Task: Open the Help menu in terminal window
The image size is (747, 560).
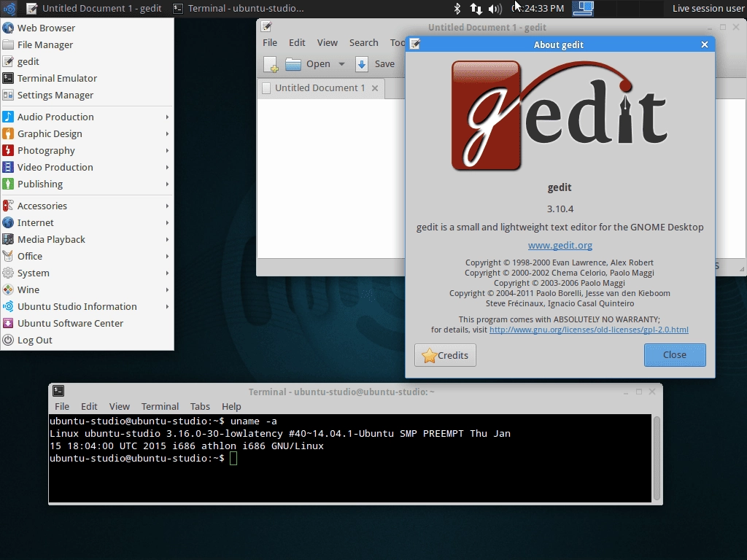Action: [x=231, y=407]
